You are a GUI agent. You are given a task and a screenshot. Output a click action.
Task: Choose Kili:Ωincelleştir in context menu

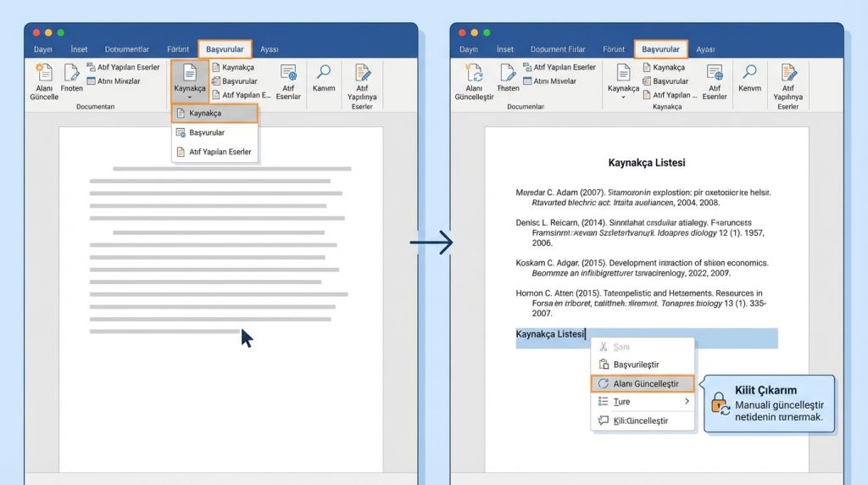point(643,421)
